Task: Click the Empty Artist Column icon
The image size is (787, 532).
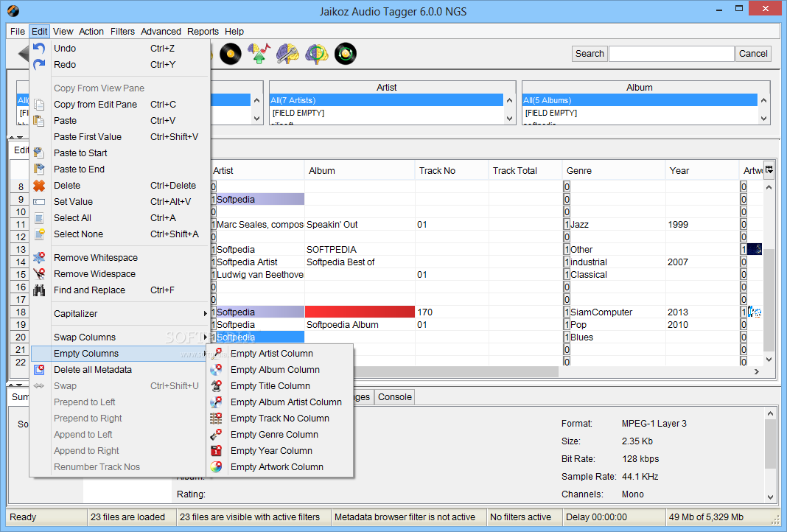Action: tap(217, 354)
